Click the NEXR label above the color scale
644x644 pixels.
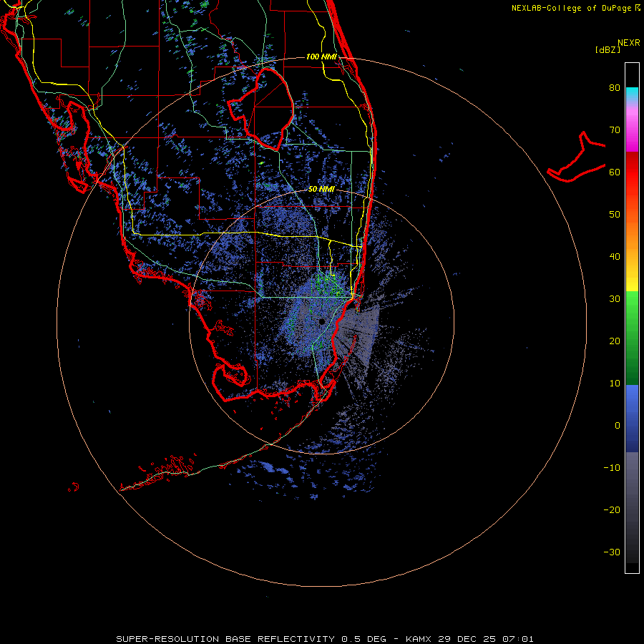click(x=629, y=43)
